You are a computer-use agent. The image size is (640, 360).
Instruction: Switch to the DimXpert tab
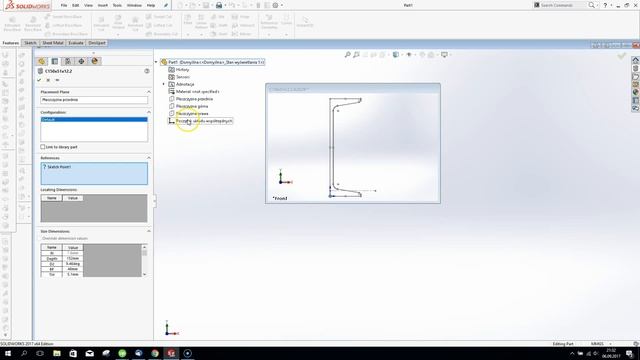97,43
